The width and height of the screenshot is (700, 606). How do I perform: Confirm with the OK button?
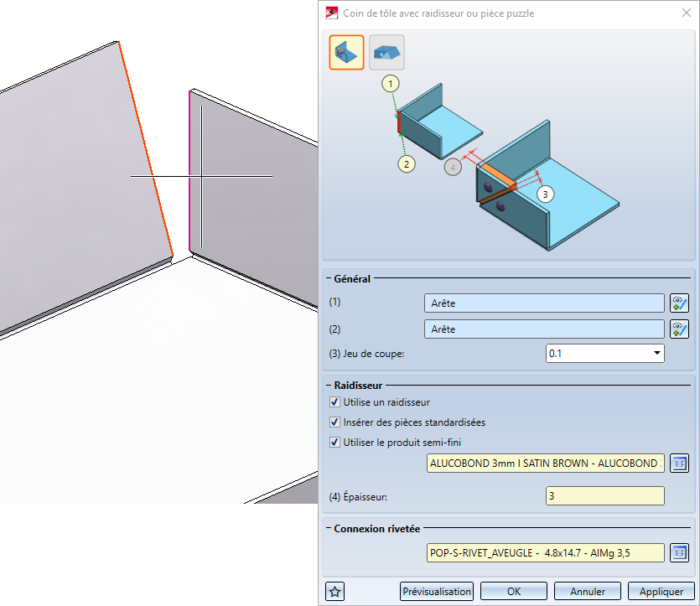point(513,592)
